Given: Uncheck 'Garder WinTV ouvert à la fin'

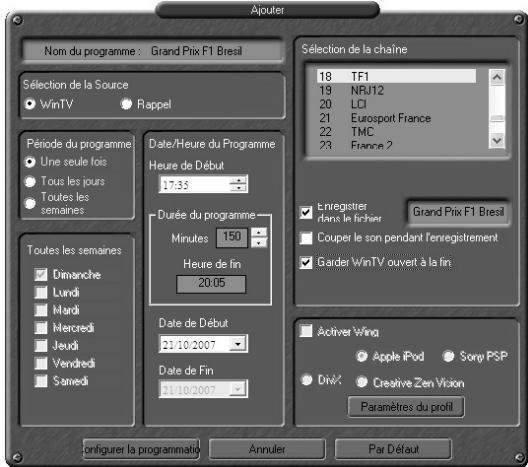Looking at the screenshot, I should pos(306,262).
